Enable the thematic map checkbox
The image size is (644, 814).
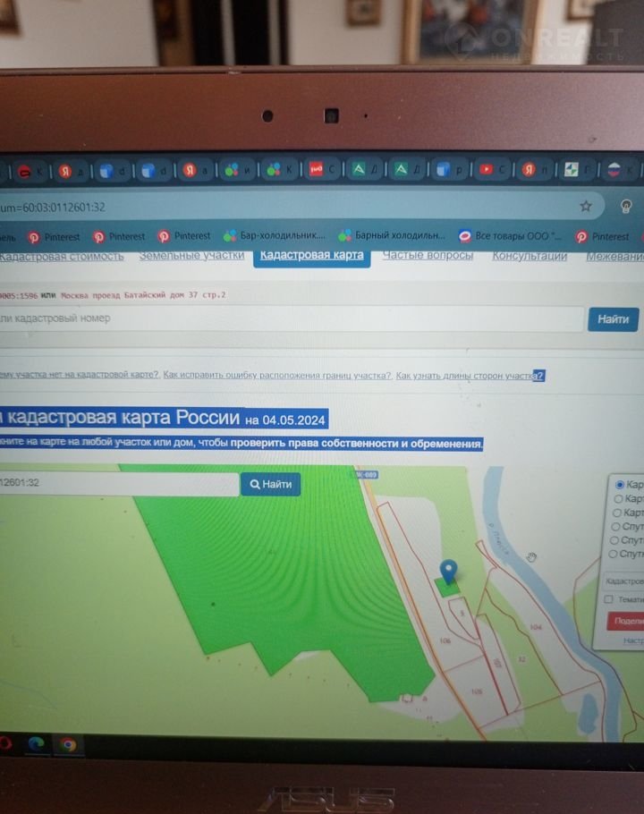pos(609,599)
